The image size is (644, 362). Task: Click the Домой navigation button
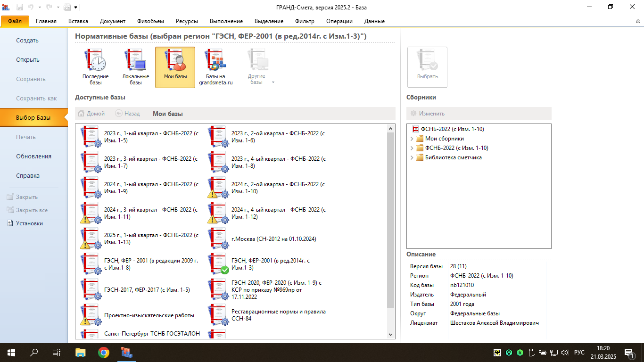pos(91,114)
